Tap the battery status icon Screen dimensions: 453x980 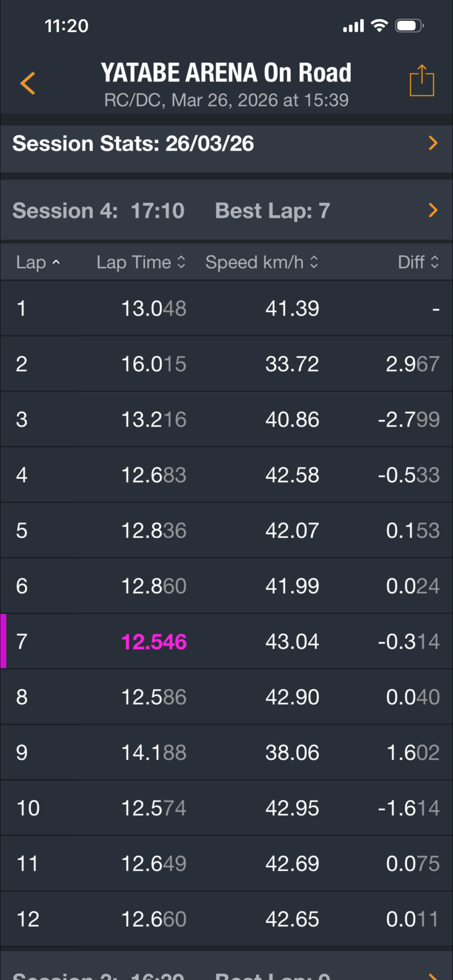[409, 26]
